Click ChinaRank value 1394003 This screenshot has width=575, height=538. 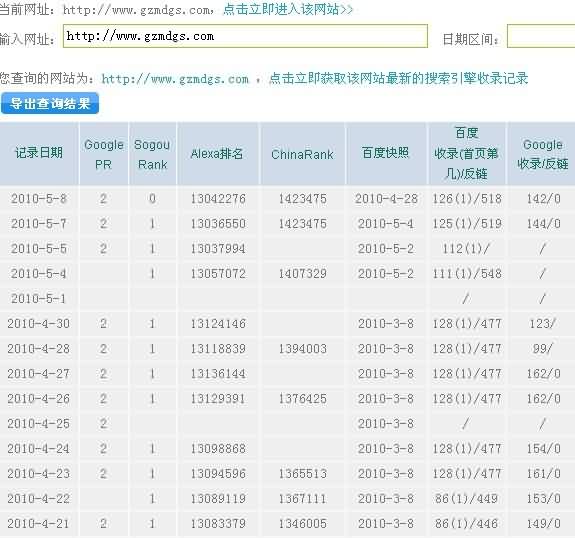303,348
